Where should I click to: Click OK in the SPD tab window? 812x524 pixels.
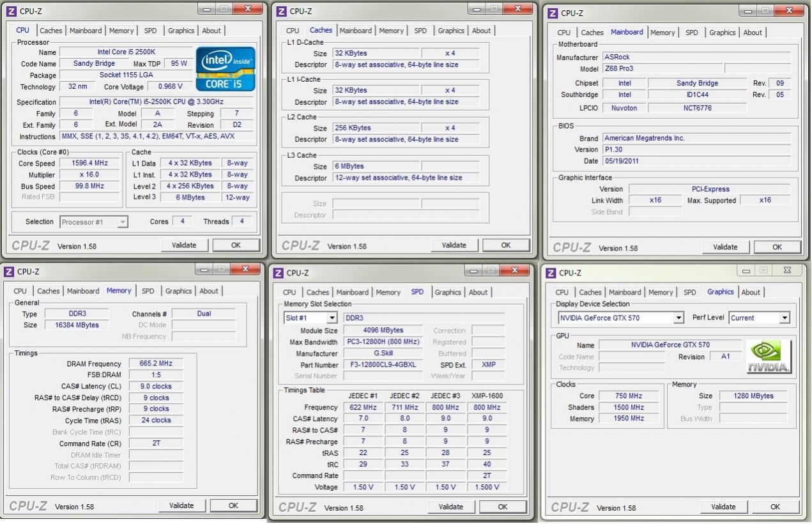pos(503,507)
